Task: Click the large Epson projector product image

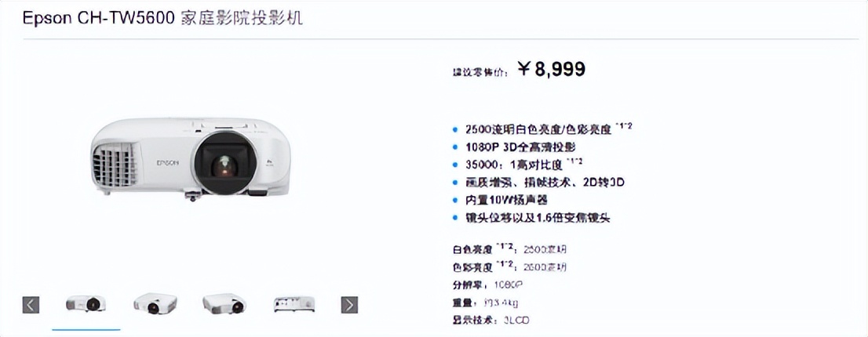Action: [191, 158]
